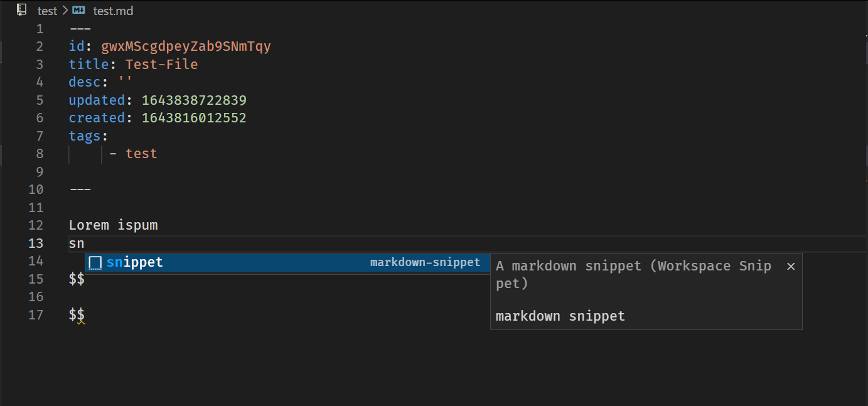Click the snippet box icon beside 'snippet'
This screenshot has height=406, width=868.
point(95,262)
